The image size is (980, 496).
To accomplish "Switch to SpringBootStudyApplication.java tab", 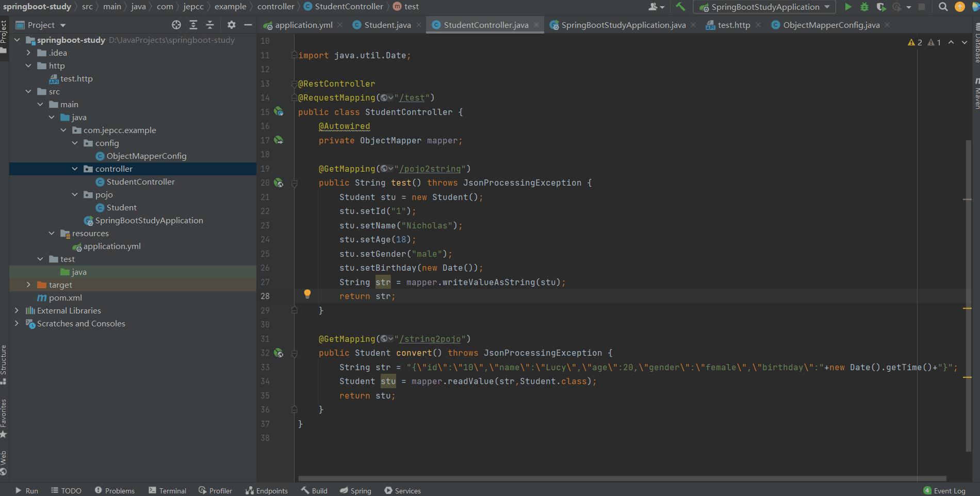I will [623, 25].
